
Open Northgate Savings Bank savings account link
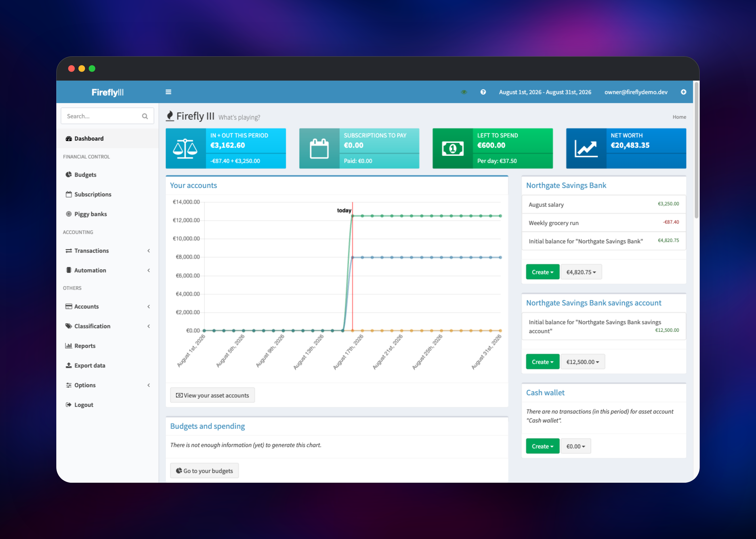coord(593,303)
